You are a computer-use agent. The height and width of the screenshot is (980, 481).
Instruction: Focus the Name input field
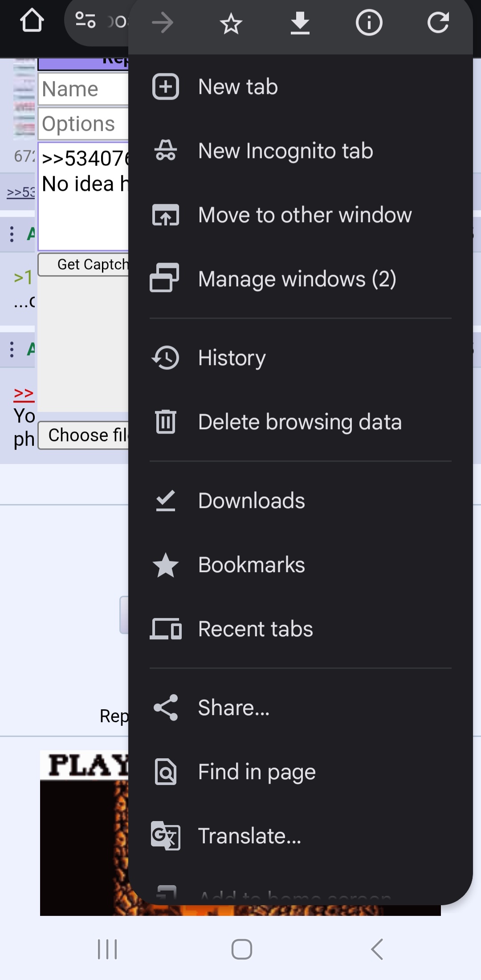click(83, 89)
